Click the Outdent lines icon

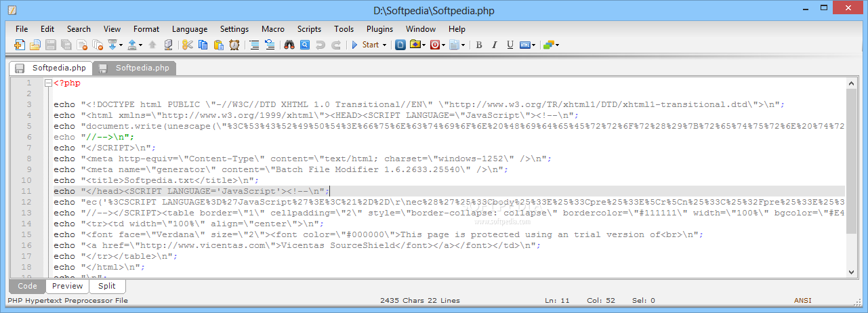[270, 45]
